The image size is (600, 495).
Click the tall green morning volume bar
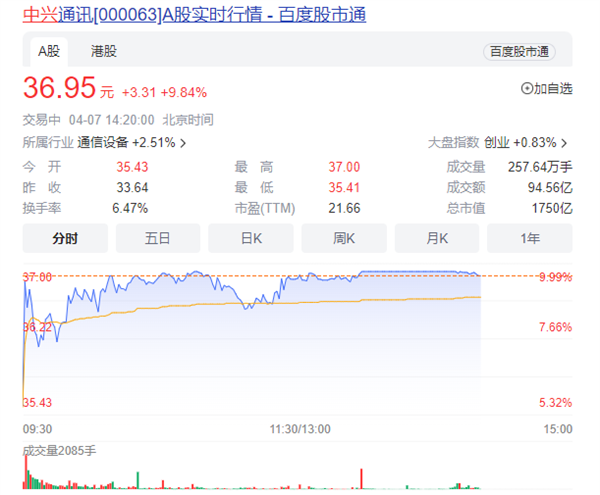point(138,480)
